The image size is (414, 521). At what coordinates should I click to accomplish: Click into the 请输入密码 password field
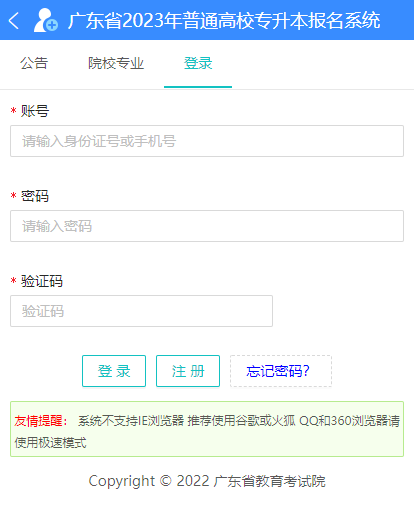point(207,226)
